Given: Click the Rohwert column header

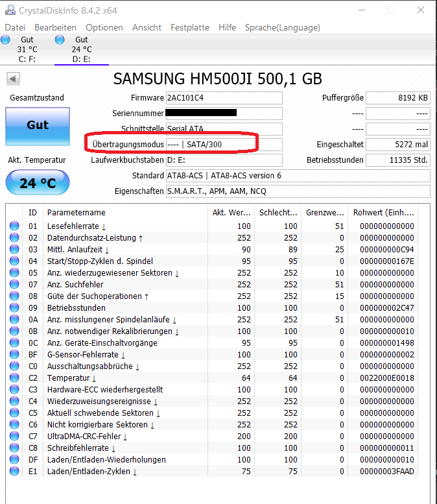Looking at the screenshot, I should pos(383,213).
